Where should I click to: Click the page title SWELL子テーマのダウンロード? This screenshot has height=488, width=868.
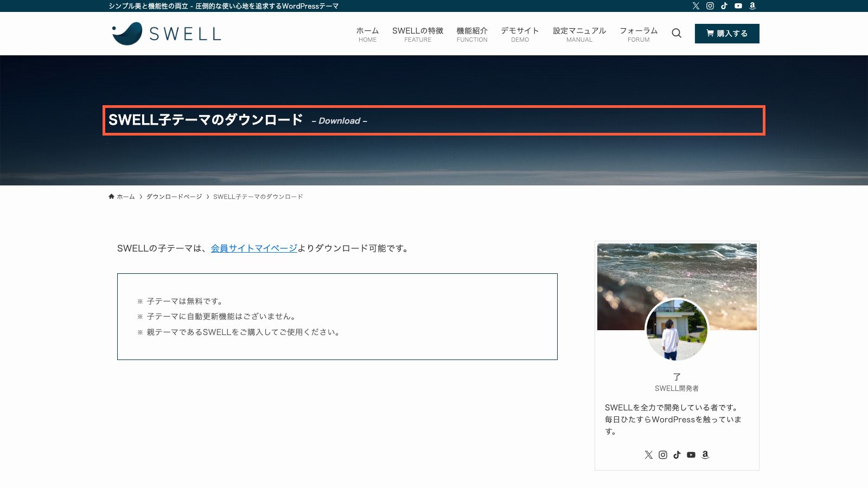pos(206,120)
